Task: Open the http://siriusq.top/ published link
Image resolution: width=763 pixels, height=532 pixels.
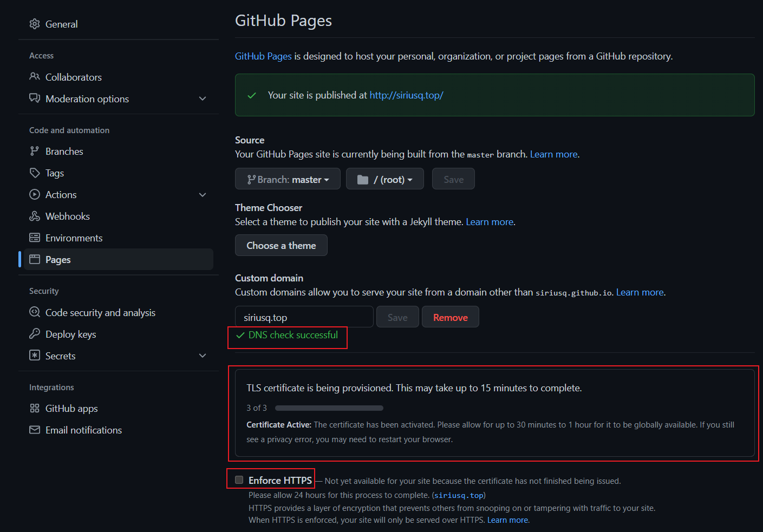Action: coord(407,95)
